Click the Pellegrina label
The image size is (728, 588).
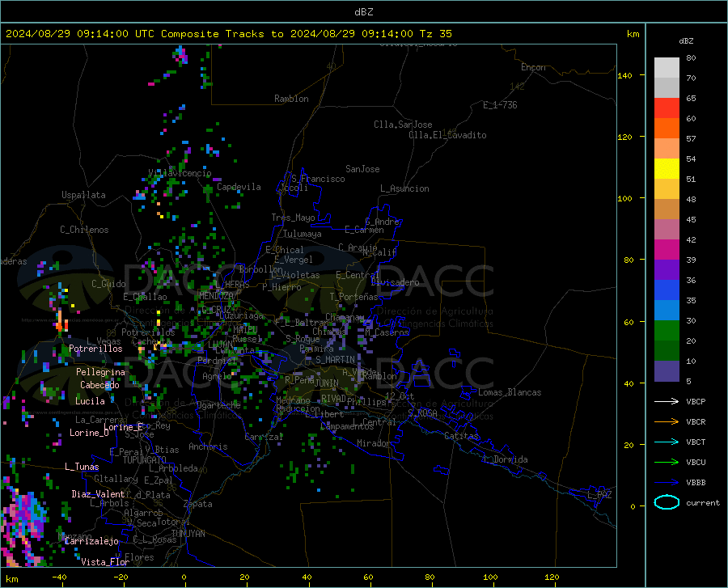tap(100, 372)
